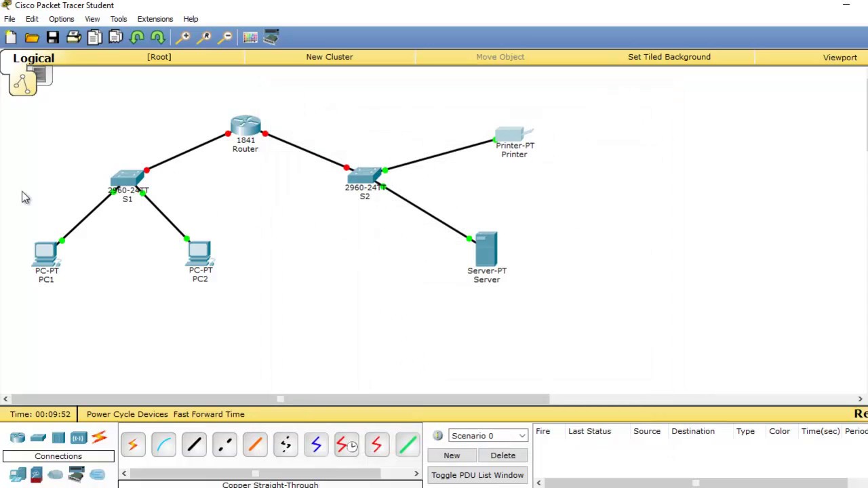868x488 pixels.
Task: Choose the Copper Straight-Through cable
Action: click(x=194, y=445)
